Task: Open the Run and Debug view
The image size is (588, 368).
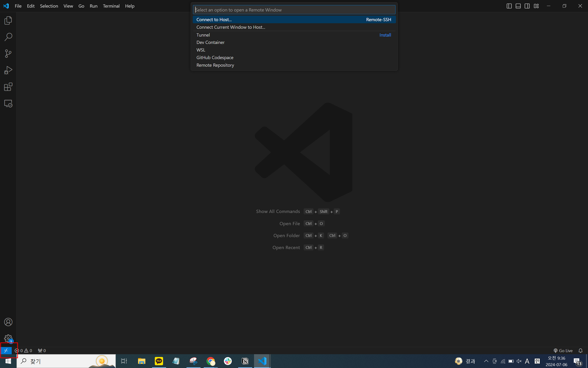Action: pos(8,70)
